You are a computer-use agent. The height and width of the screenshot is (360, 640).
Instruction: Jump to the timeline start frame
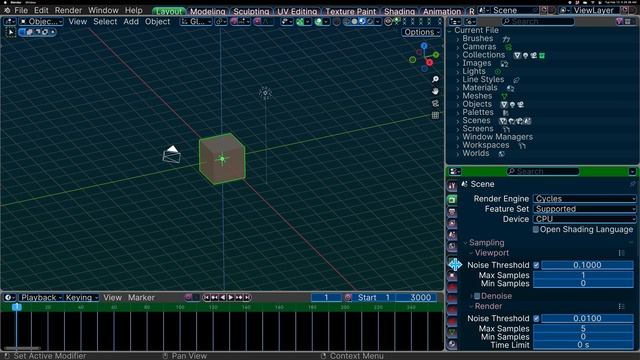point(206,298)
